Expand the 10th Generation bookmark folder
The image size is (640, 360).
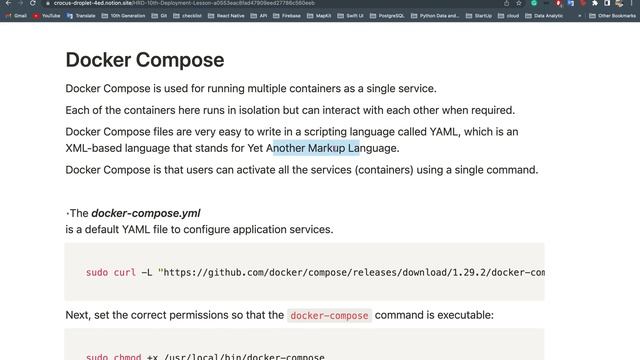point(123,16)
